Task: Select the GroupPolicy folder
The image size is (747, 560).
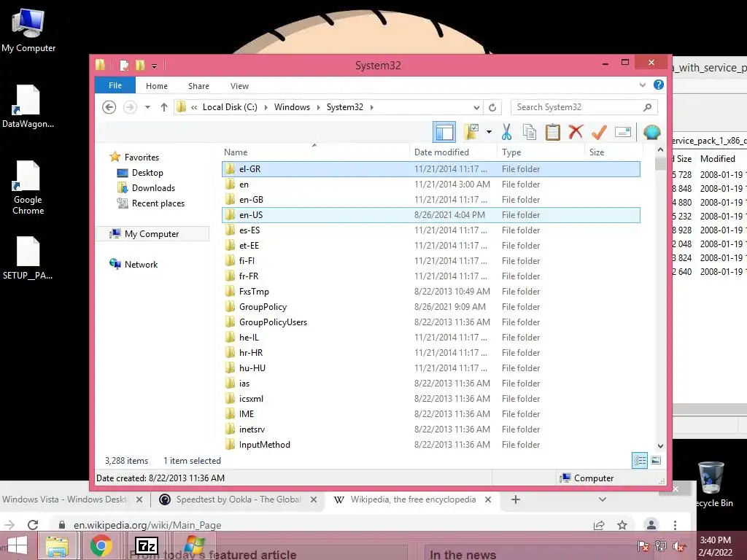Action: tap(430, 307)
